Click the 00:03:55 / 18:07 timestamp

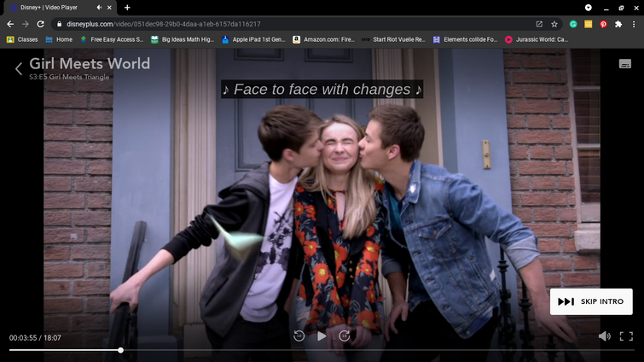(35, 338)
